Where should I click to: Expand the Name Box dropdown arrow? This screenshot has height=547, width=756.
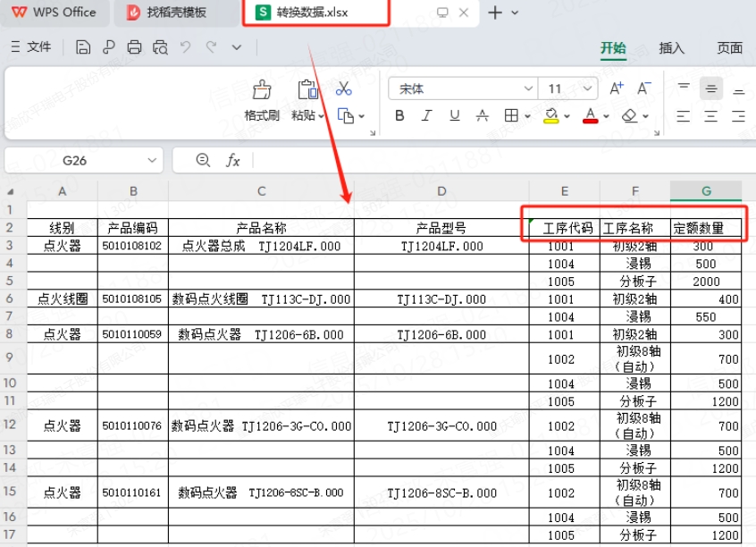click(x=151, y=160)
